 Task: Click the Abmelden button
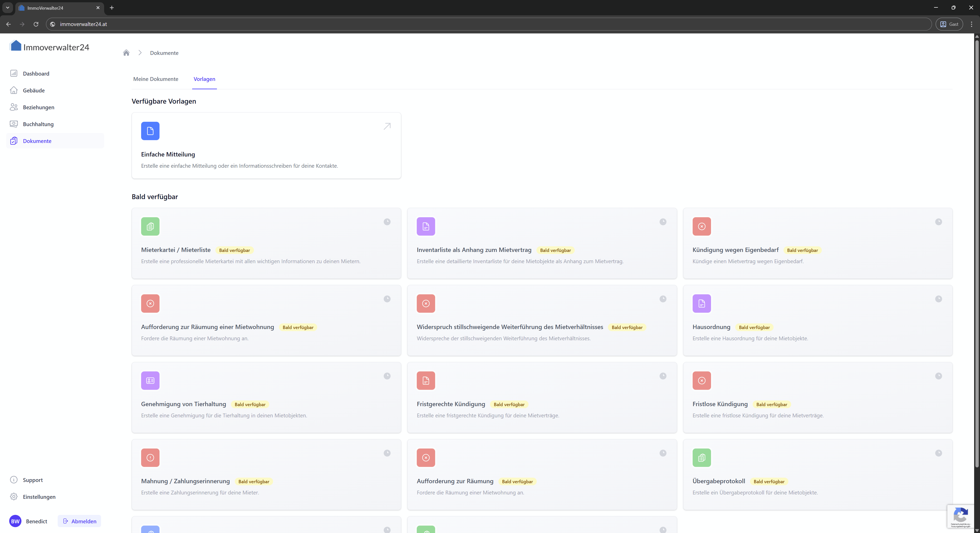point(80,521)
